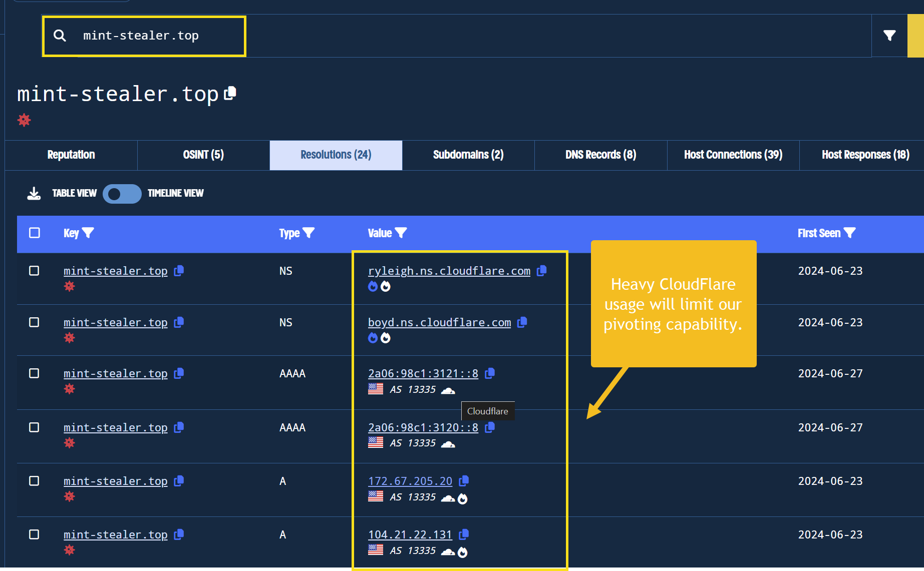This screenshot has width=924, height=571.
Task: Open the Value column filter
Action: pyautogui.click(x=401, y=233)
